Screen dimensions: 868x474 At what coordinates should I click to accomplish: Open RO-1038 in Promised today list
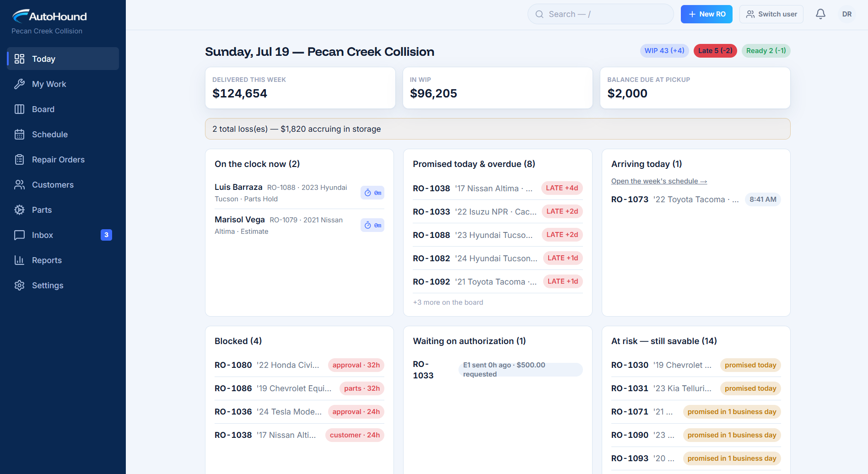click(x=497, y=188)
